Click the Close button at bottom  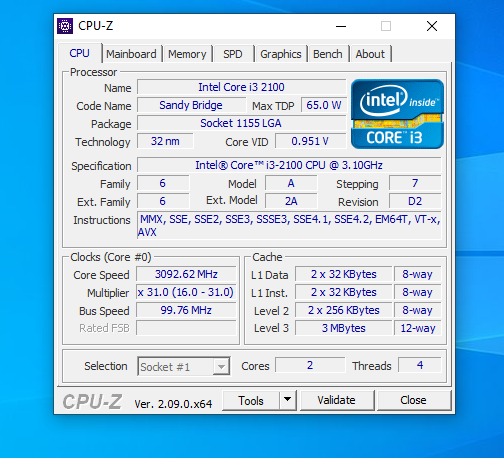(x=413, y=400)
